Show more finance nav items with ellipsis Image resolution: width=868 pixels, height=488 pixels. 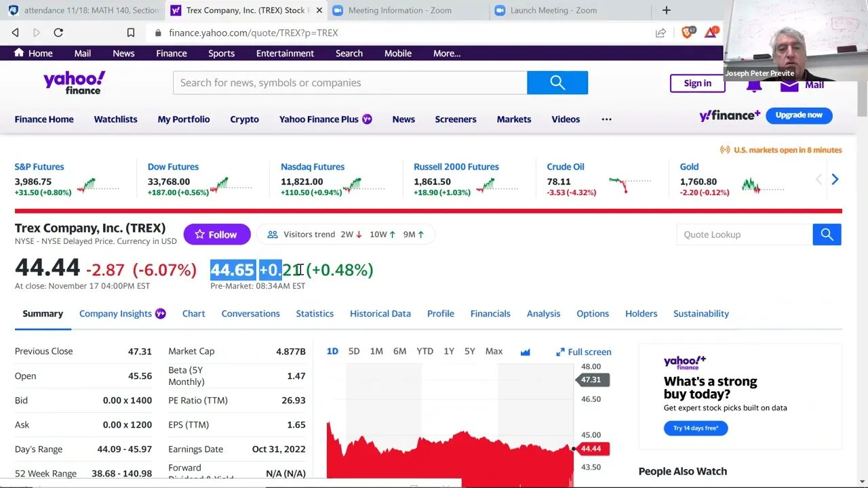pyautogui.click(x=606, y=119)
